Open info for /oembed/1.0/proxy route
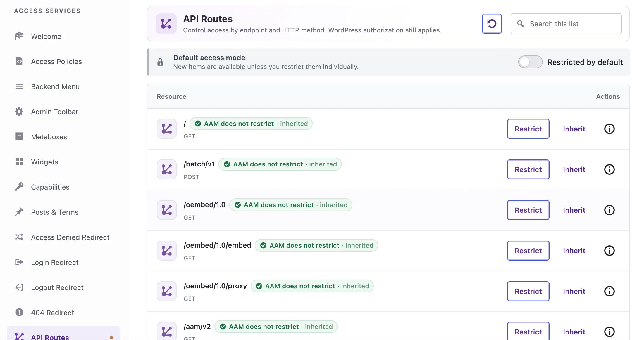 tap(609, 291)
